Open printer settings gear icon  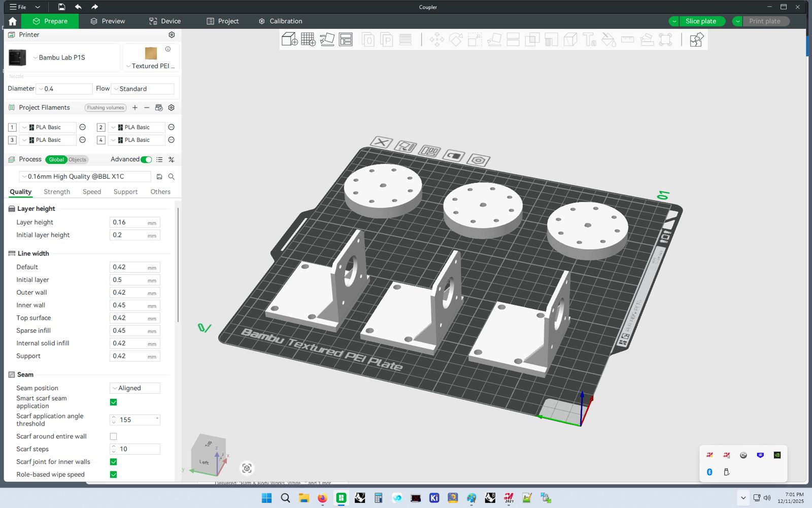pos(172,35)
